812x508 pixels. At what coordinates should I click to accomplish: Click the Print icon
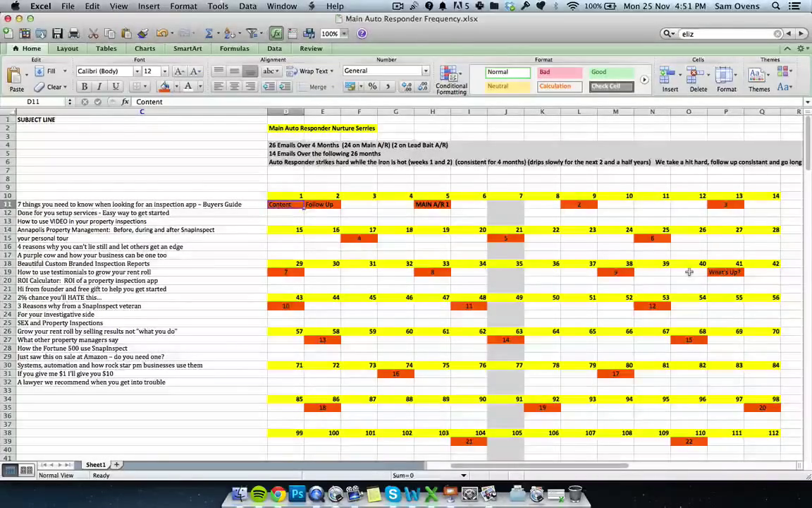74,34
